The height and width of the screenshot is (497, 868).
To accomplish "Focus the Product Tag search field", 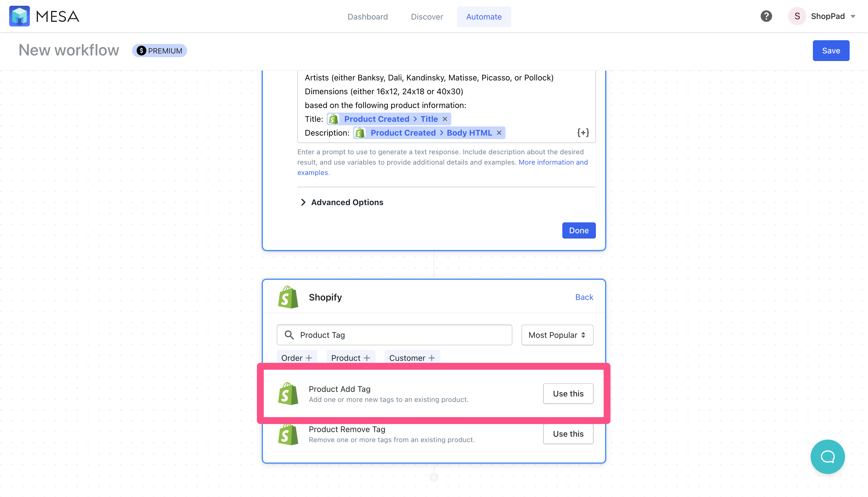I will [x=394, y=335].
